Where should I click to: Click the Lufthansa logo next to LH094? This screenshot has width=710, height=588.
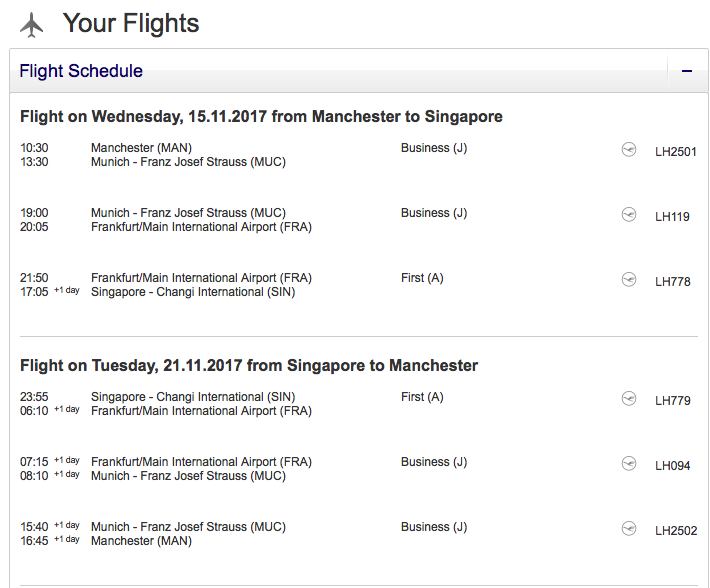click(x=629, y=463)
